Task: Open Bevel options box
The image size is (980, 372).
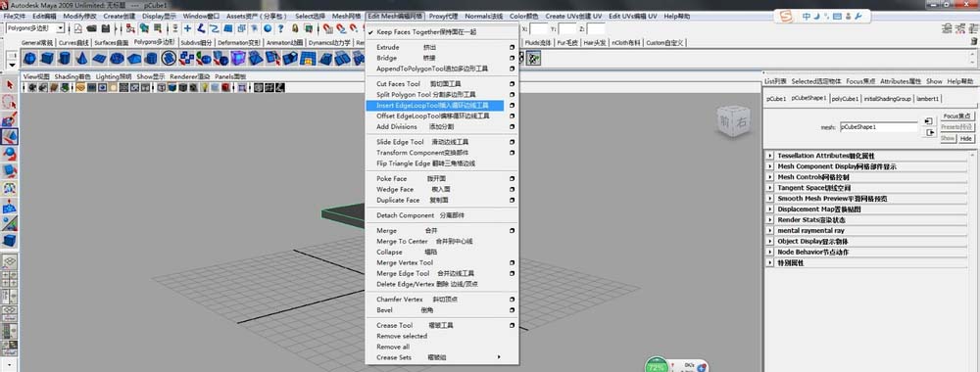Action: (x=512, y=310)
